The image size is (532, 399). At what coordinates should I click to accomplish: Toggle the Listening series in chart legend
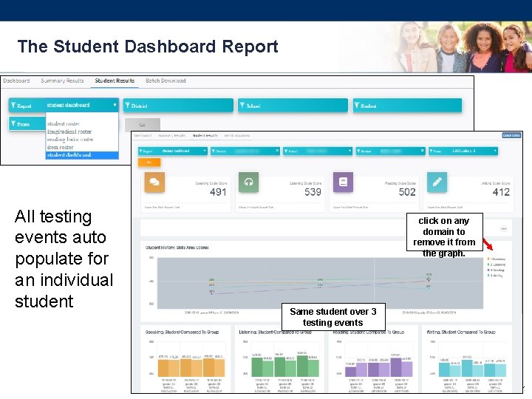497,265
